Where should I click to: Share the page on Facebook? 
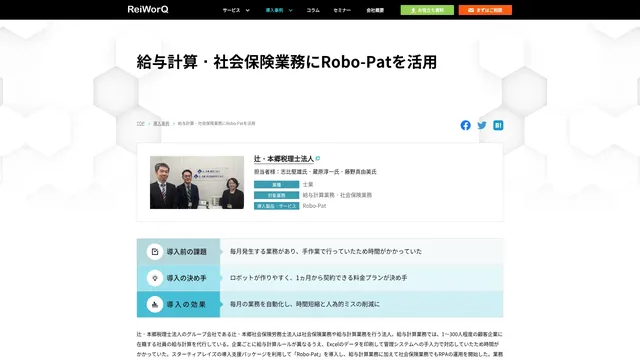(466, 125)
